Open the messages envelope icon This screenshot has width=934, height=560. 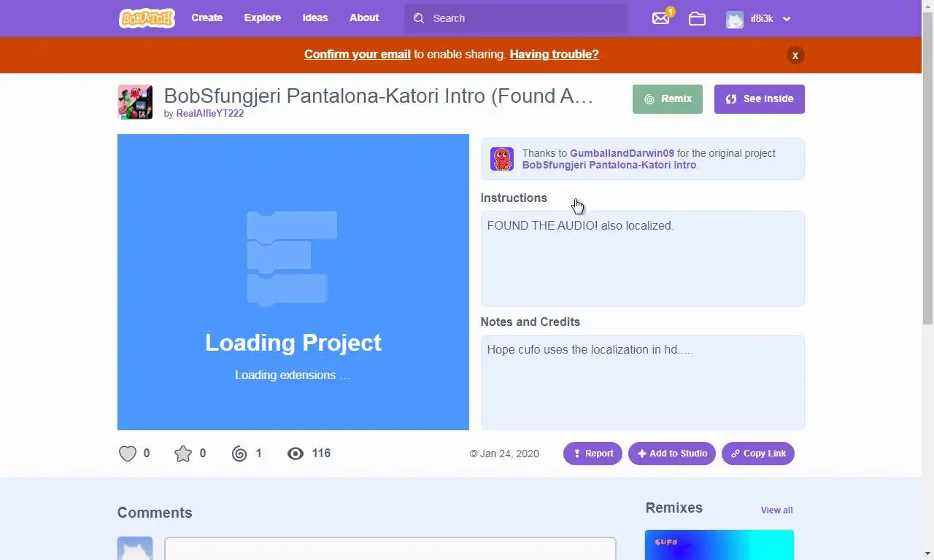click(x=660, y=18)
